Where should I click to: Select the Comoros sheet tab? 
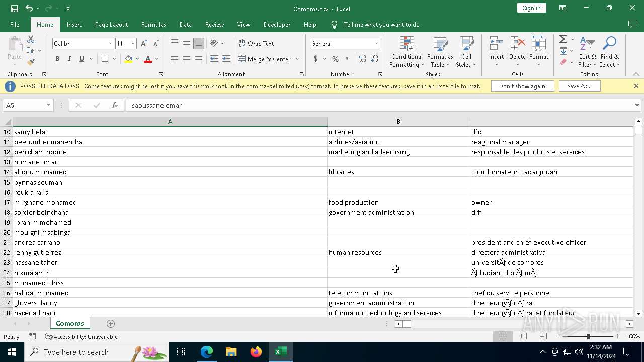click(70, 323)
